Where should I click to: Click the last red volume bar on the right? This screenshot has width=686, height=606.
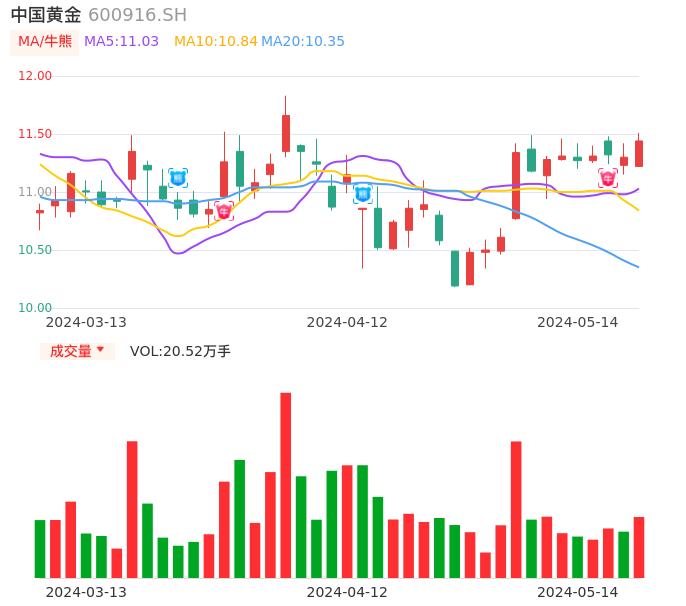(x=639, y=547)
